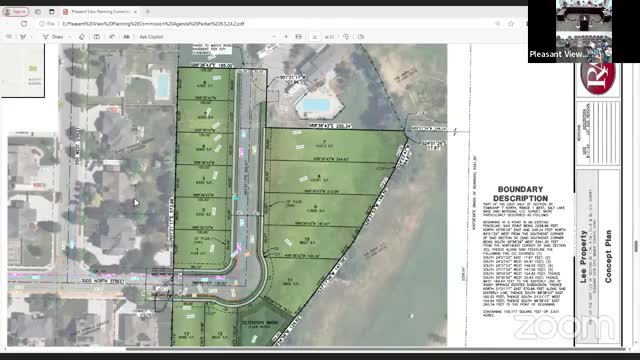Expand the highlight color dropdown arrow
Image resolution: width=640 pixels, height=360 pixels.
tap(31, 37)
